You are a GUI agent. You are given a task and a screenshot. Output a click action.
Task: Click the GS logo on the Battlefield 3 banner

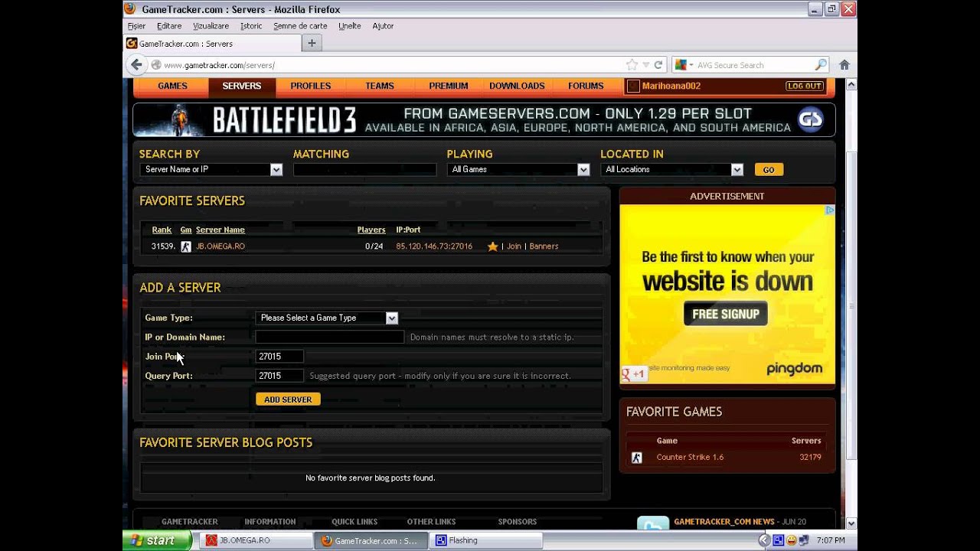pyautogui.click(x=810, y=119)
